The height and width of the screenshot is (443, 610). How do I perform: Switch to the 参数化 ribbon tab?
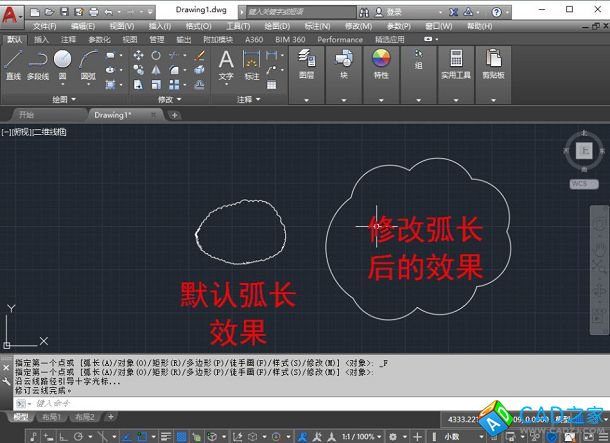pos(99,40)
